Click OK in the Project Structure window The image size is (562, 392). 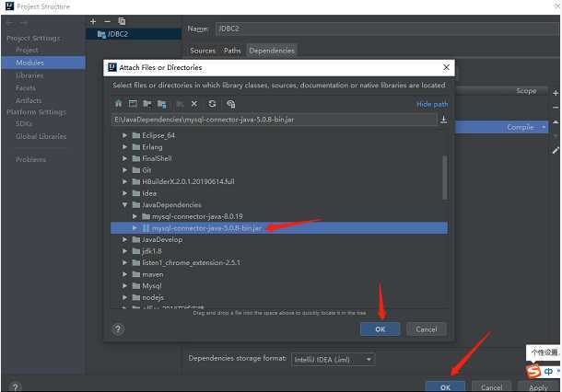[x=445, y=387]
